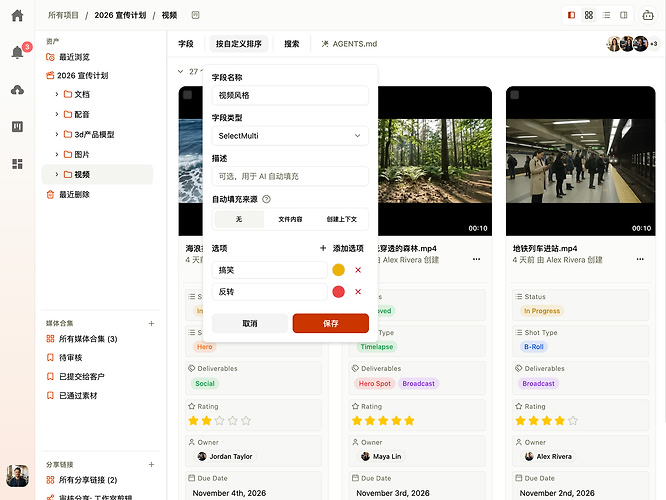This screenshot has width=666, height=500.
Task: Set 5th rating star on Alex Rivera card
Action: pos(573,421)
